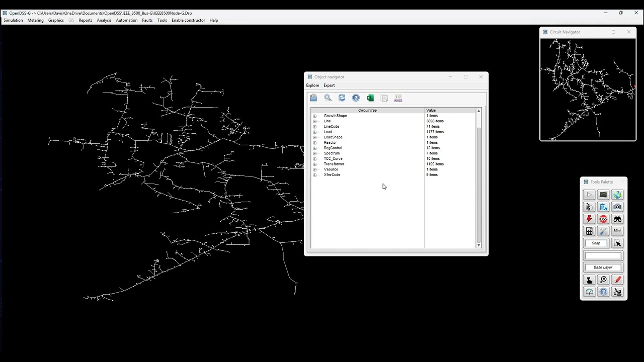Image resolution: width=644 pixels, height=362 pixels.
Task: Click the red lightning bolt icon
Action: click(589, 219)
